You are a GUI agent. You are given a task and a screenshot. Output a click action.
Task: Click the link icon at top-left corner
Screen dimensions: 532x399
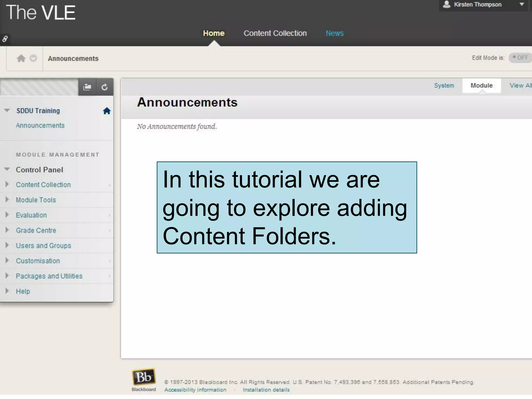(x=5, y=39)
